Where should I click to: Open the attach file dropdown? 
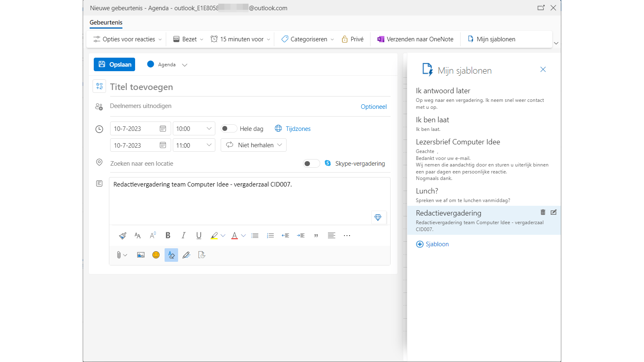[122, 255]
